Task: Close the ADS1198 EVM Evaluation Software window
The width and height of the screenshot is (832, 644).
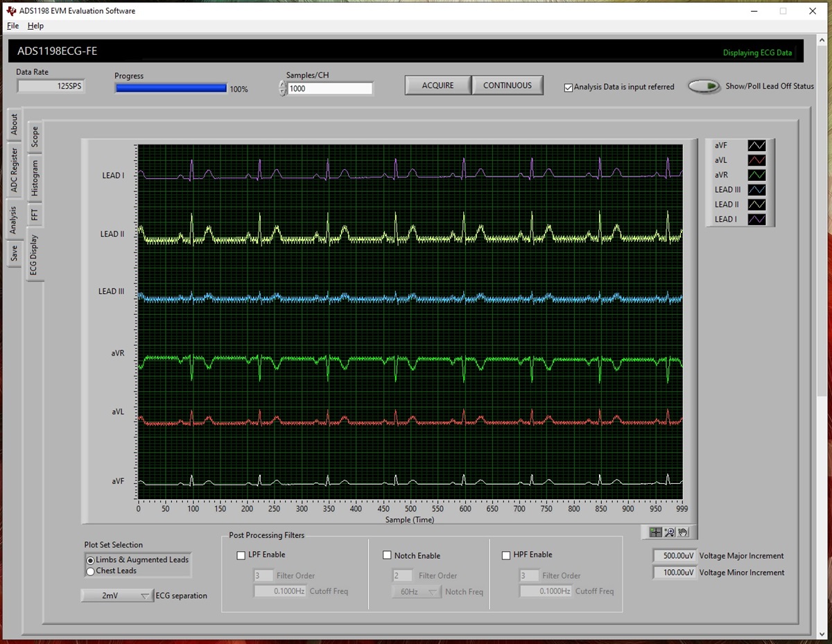Action: tap(813, 11)
